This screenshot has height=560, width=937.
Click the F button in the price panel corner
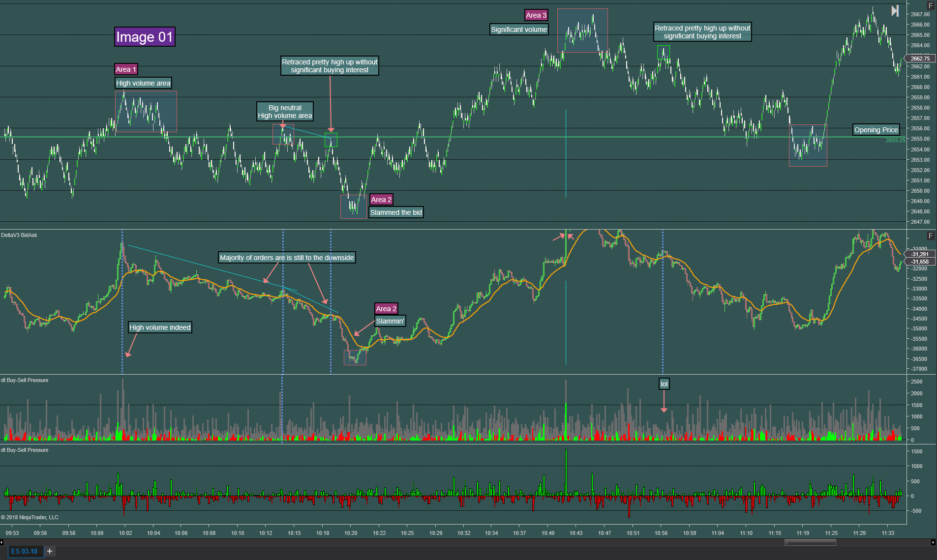click(x=930, y=5)
